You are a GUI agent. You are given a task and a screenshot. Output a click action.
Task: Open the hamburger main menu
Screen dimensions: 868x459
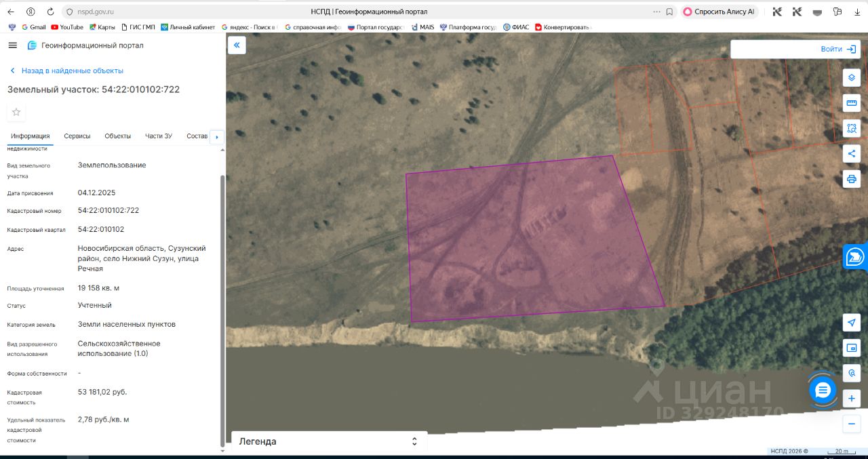[12, 45]
